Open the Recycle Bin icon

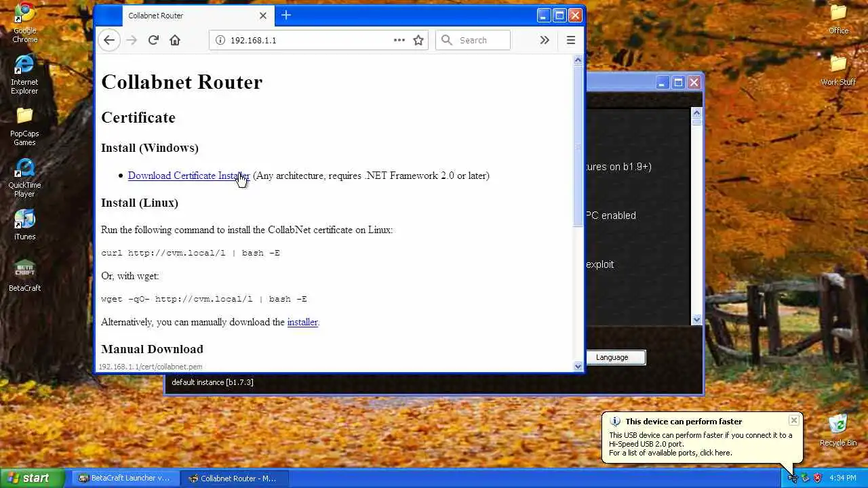tap(838, 430)
